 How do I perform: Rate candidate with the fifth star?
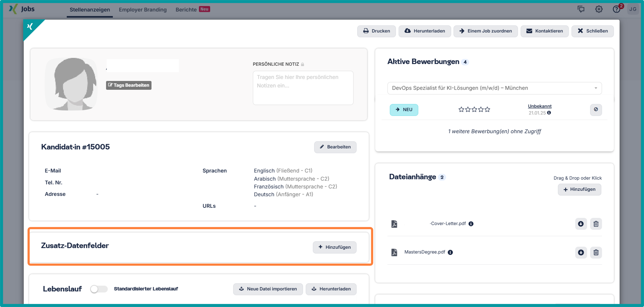[x=487, y=109]
